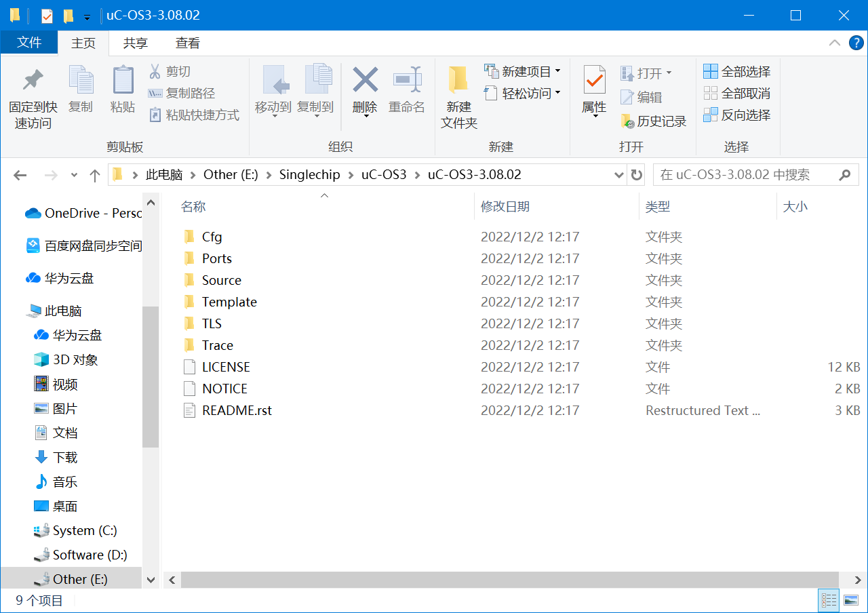Expand the Easy Access (轻松访问) dropdown
868x613 pixels.
coord(557,92)
